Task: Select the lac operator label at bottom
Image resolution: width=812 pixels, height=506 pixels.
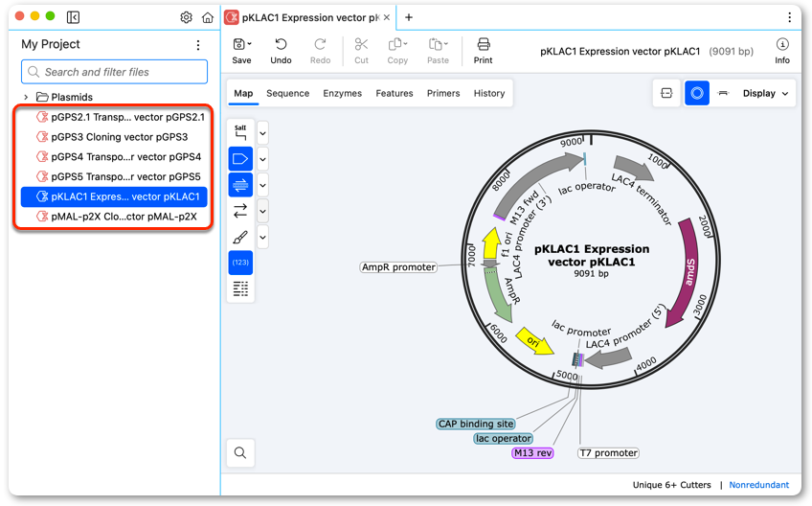Action: [504, 439]
